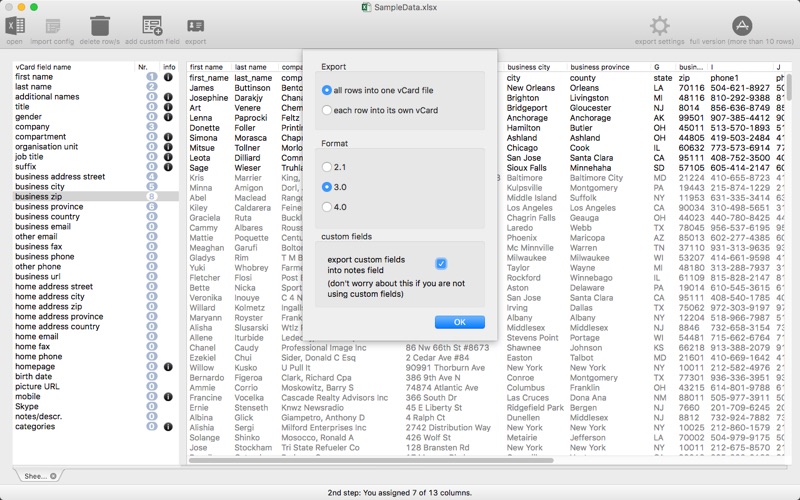
Task: Click the full version upgrade icon
Action: click(741, 26)
